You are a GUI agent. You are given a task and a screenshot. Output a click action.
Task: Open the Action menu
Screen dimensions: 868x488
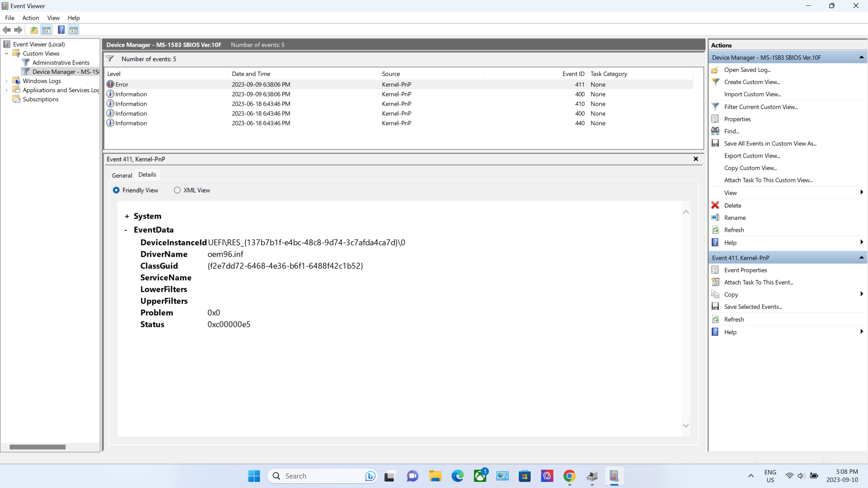(x=31, y=18)
